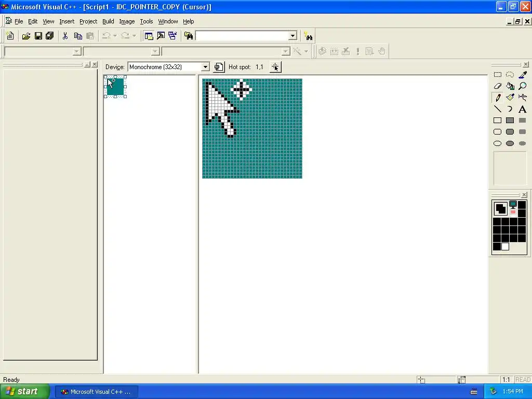
Task: Select the filled Ellipse tool with outline
Action: [x=510, y=143]
